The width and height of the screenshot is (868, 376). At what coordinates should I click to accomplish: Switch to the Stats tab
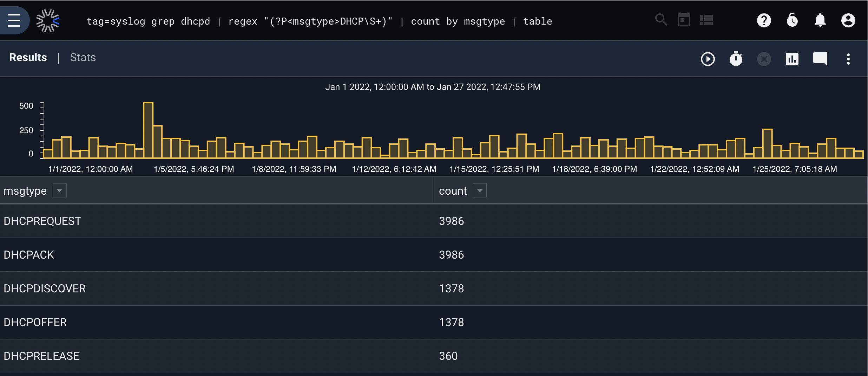pyautogui.click(x=83, y=57)
